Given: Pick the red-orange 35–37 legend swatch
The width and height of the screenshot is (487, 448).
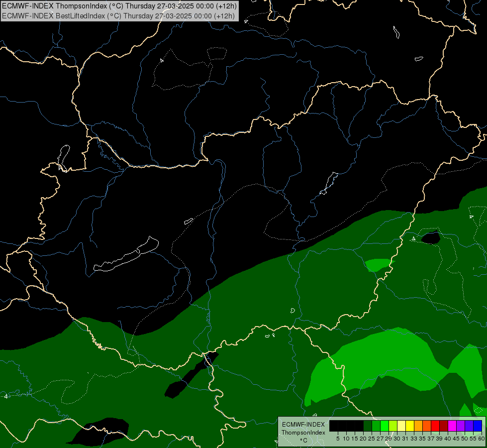Looking at the screenshot, I should (x=427, y=426).
